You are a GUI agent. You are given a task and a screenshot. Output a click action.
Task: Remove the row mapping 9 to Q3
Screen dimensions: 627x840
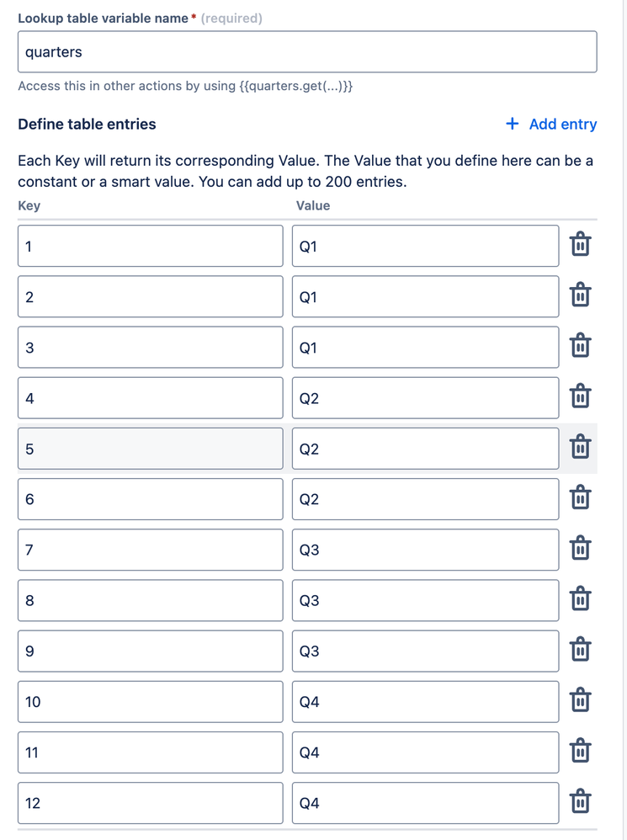point(580,650)
